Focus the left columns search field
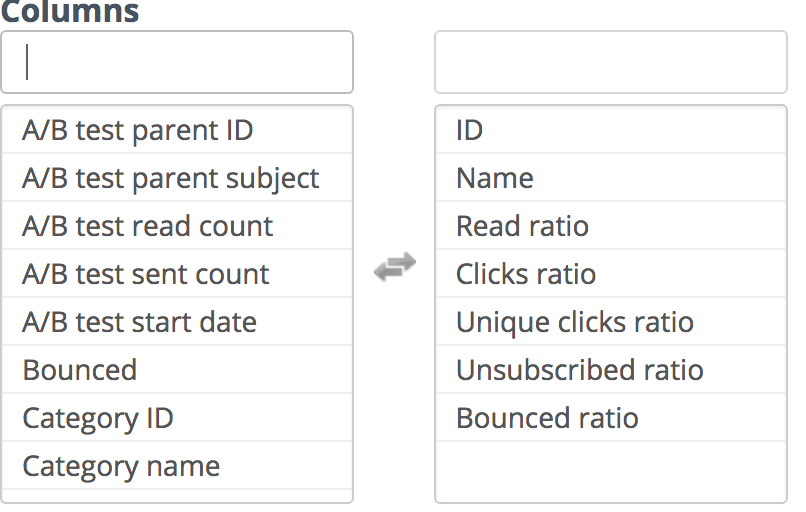Viewport: 806px width, 512px height. tap(177, 62)
